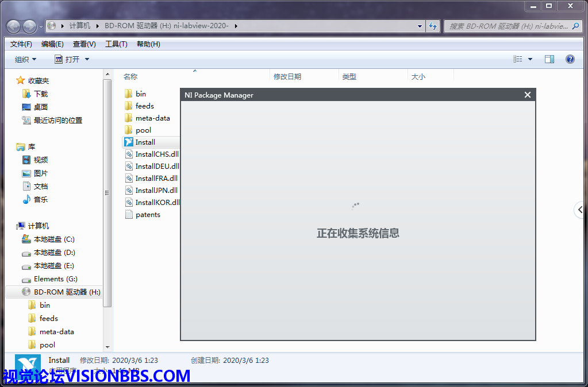Select Elements (G:) in navigation tree
This screenshot has width=588, height=387.
pyautogui.click(x=48, y=279)
